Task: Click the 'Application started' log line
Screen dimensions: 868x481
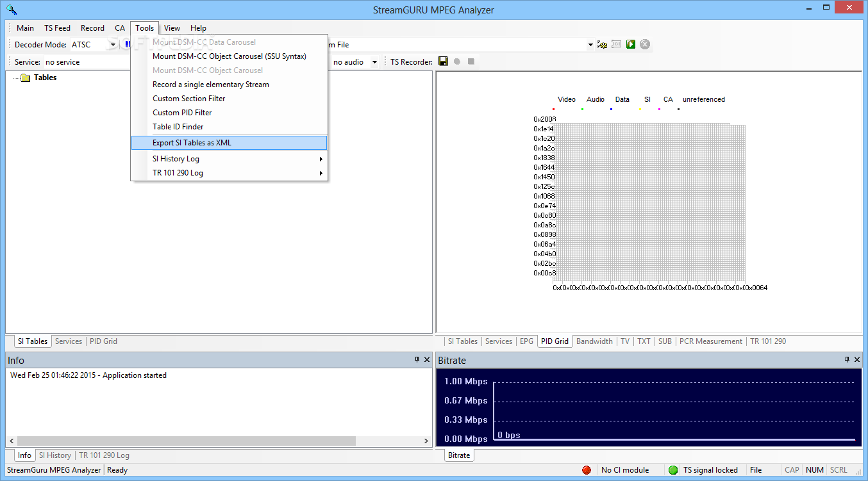Action: tap(88, 375)
